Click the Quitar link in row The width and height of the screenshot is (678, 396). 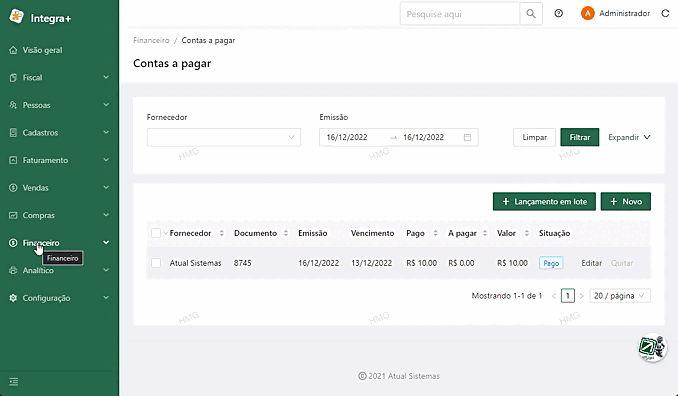pyautogui.click(x=622, y=263)
